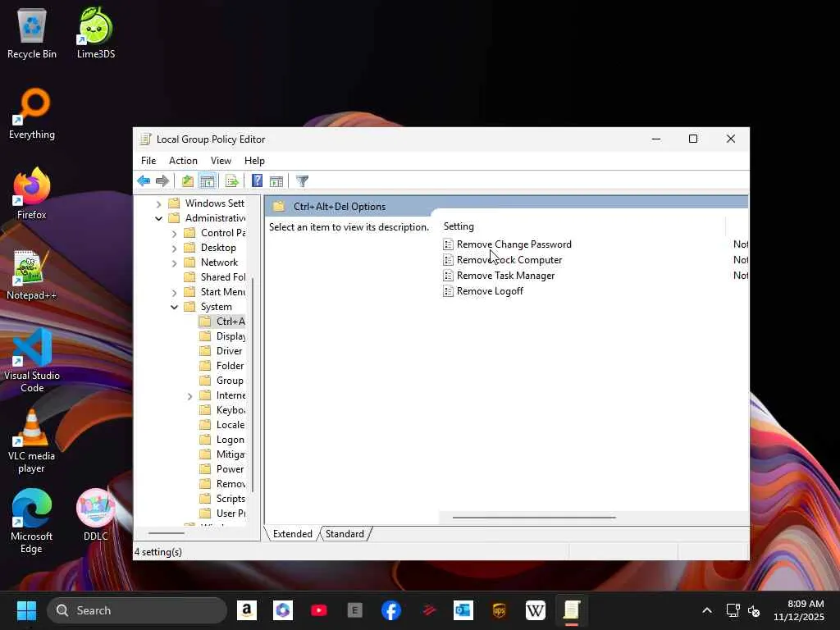
Task: Click the Setting column header
Action: click(583, 226)
